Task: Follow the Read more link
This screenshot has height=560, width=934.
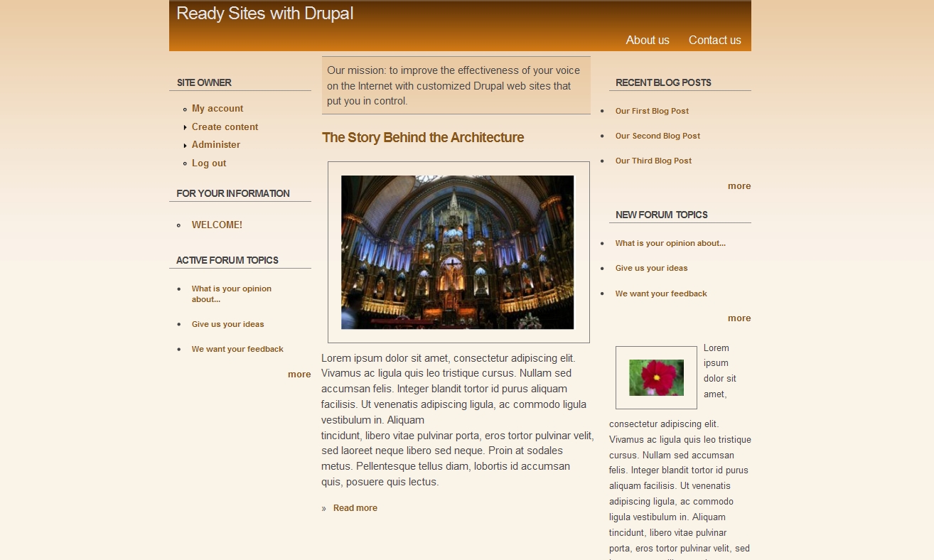Action: point(355,508)
